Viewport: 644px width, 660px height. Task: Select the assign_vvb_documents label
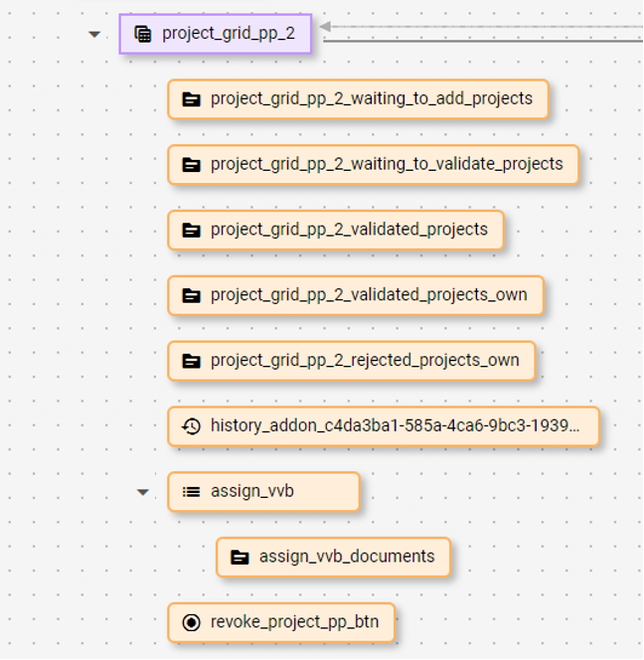pos(347,558)
